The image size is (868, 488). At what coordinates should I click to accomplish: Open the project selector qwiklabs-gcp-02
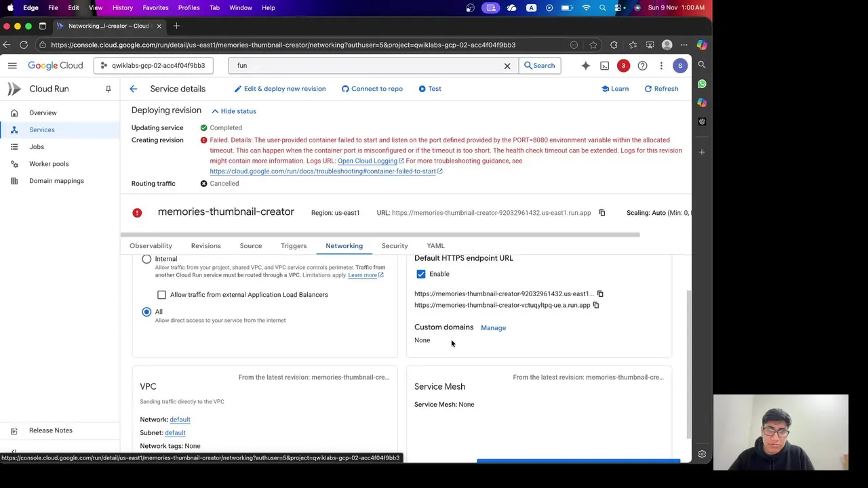153,66
